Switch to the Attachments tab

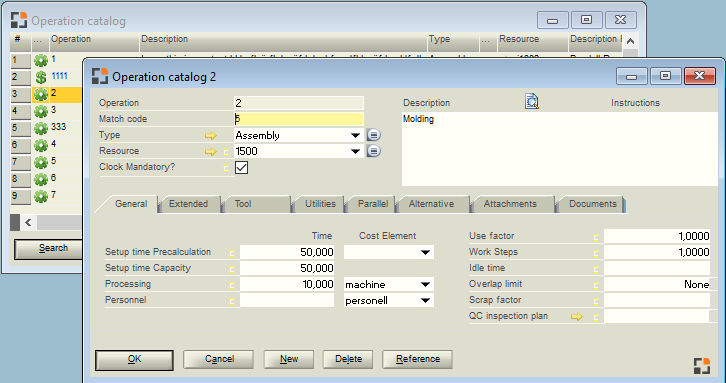pyautogui.click(x=510, y=204)
